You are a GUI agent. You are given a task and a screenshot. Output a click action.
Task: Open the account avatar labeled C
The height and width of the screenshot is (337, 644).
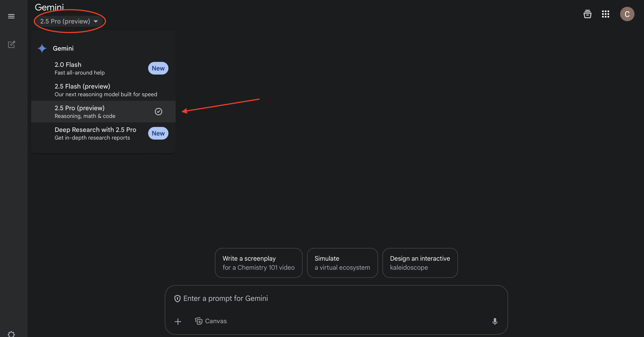[627, 14]
